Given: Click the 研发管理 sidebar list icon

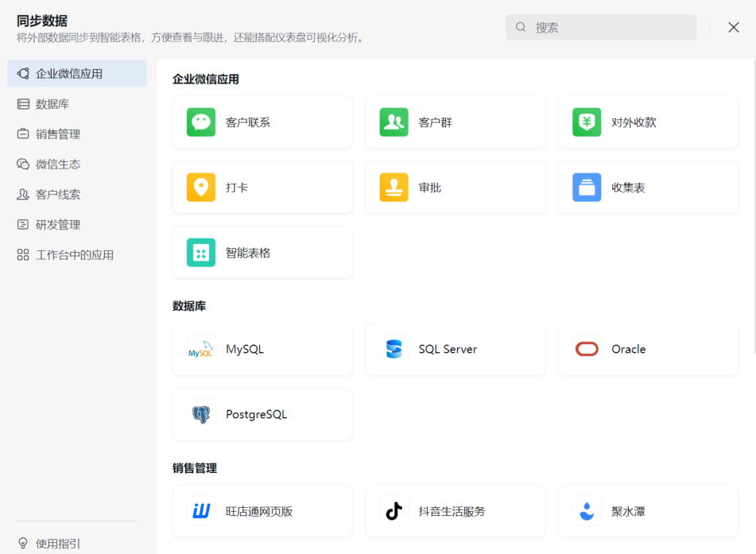Looking at the screenshot, I should coord(23,225).
